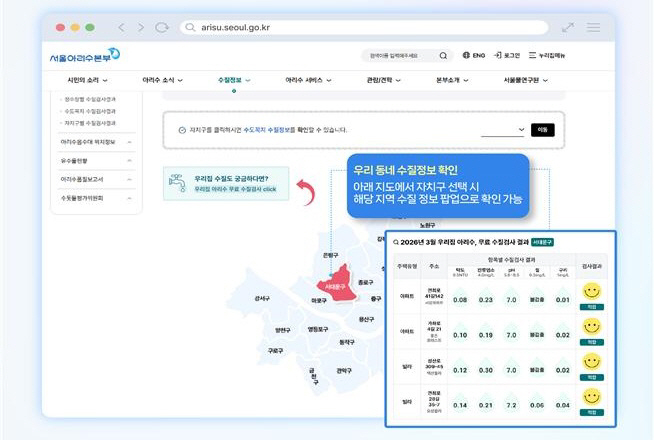Image resolution: width=654 pixels, height=440 pixels.
Task: Click the browser back arrow
Action: [x=122, y=28]
